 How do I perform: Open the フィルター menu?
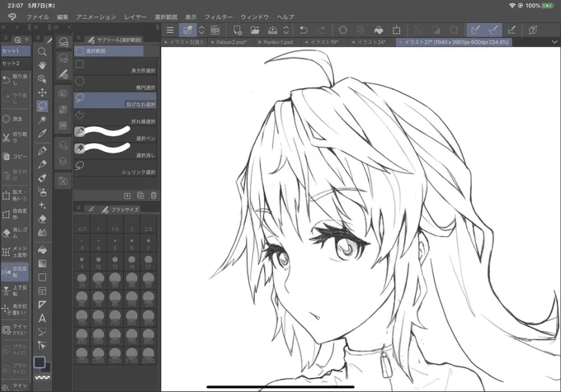[x=219, y=17]
